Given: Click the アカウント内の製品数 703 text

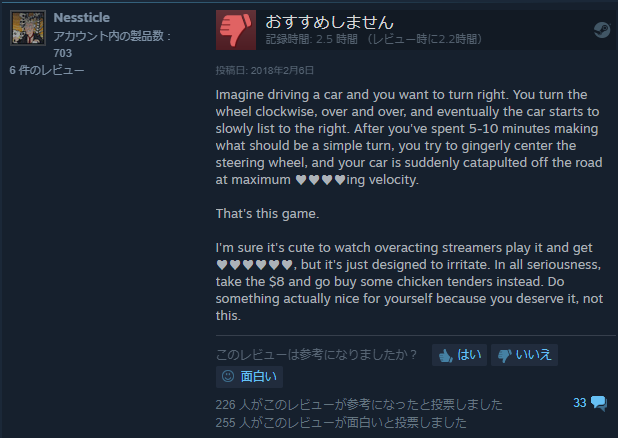Looking at the screenshot, I should (x=112, y=44).
